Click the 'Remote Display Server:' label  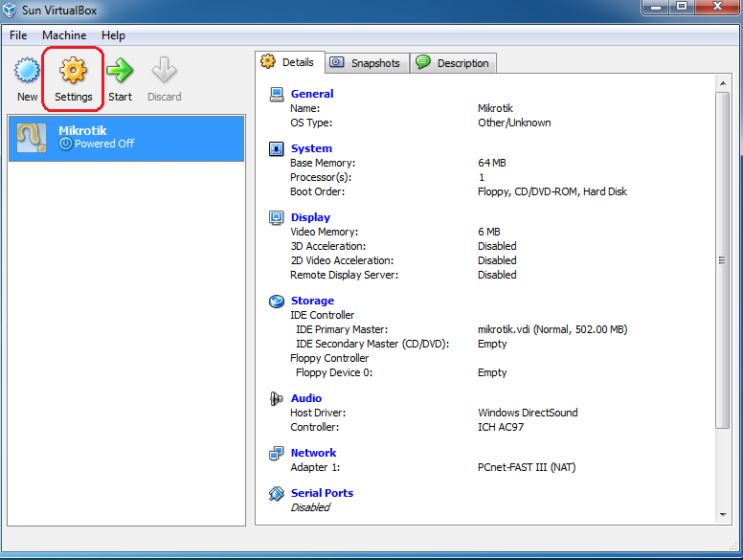pos(344,275)
